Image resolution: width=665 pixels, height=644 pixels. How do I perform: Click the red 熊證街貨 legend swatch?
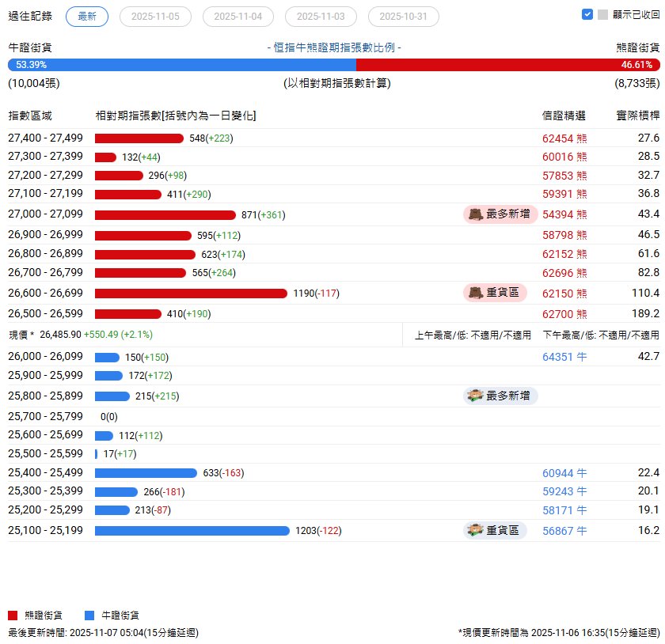coord(13,615)
